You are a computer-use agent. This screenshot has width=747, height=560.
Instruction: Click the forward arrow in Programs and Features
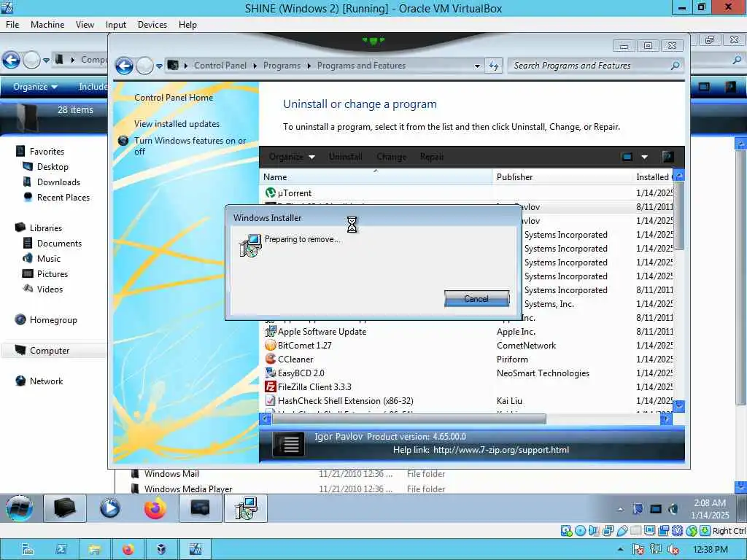click(145, 66)
